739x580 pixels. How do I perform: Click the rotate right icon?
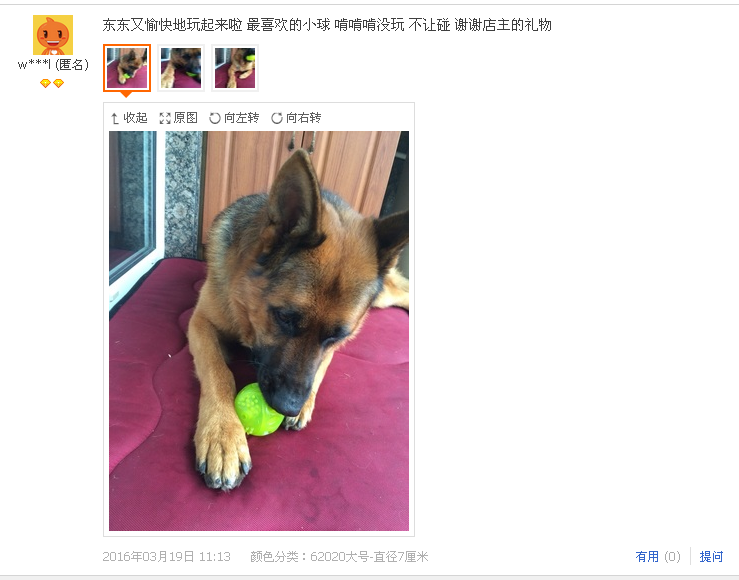pyautogui.click(x=277, y=118)
